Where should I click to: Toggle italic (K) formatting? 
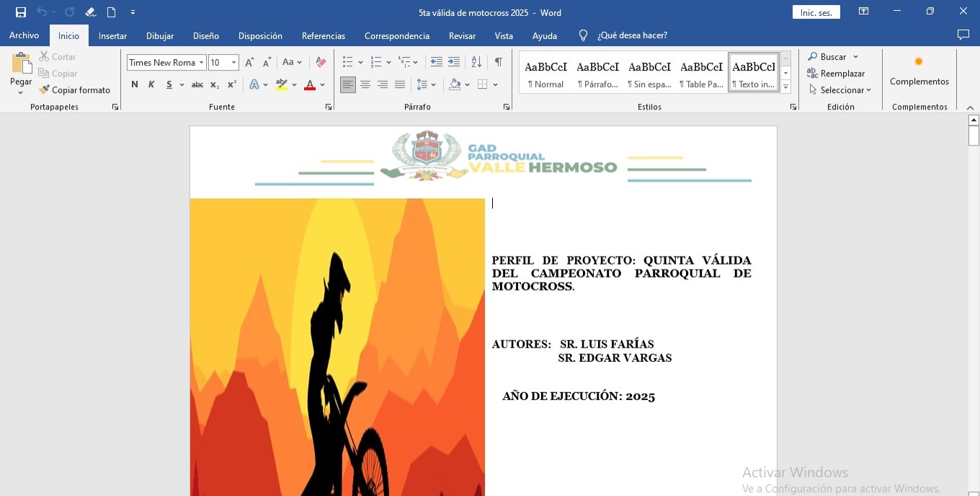[151, 85]
